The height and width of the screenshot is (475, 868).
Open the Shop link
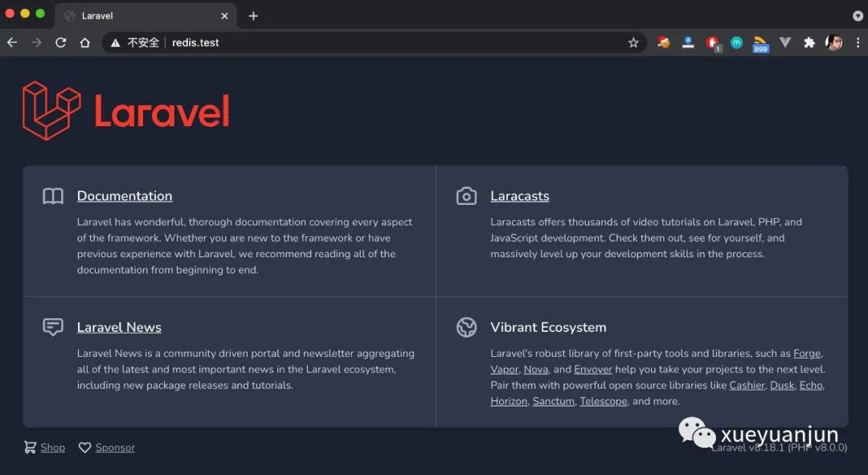(x=52, y=448)
